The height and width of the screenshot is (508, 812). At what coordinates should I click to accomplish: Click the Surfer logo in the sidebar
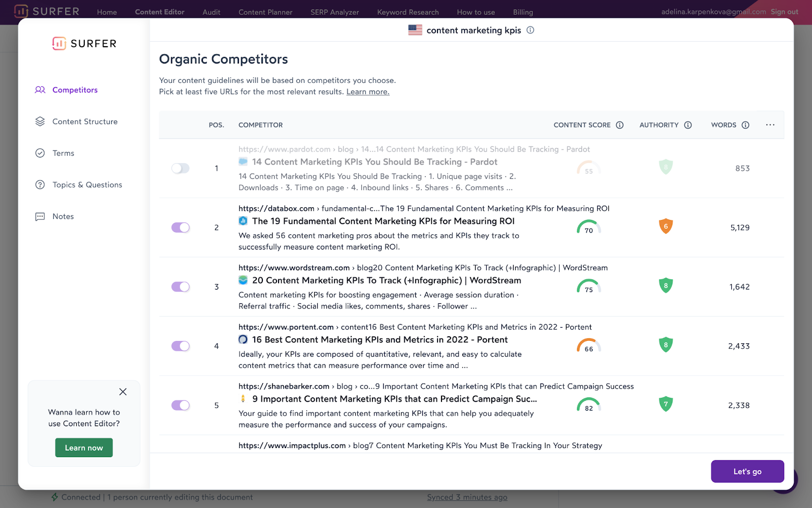tap(84, 44)
